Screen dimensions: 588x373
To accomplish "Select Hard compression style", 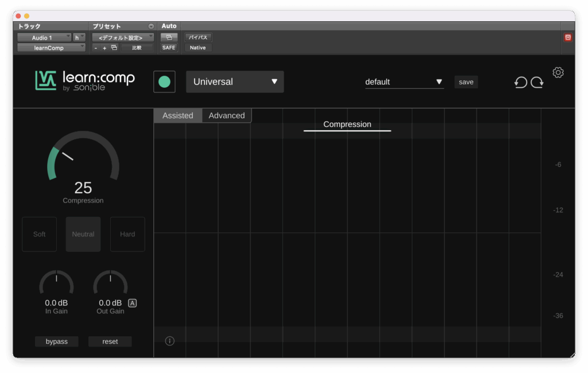I will 127,234.
